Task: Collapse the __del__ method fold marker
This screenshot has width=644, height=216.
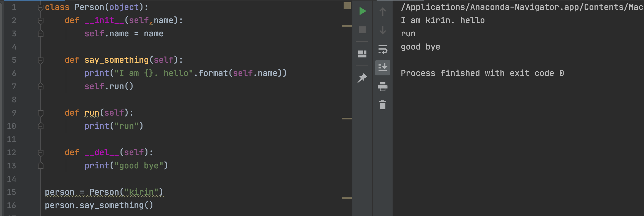Action: click(41, 153)
